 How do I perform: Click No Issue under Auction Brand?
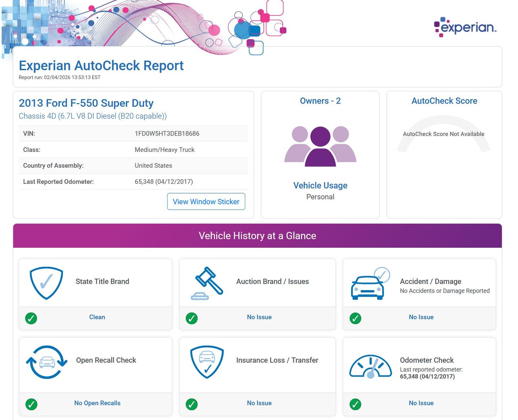tap(259, 317)
